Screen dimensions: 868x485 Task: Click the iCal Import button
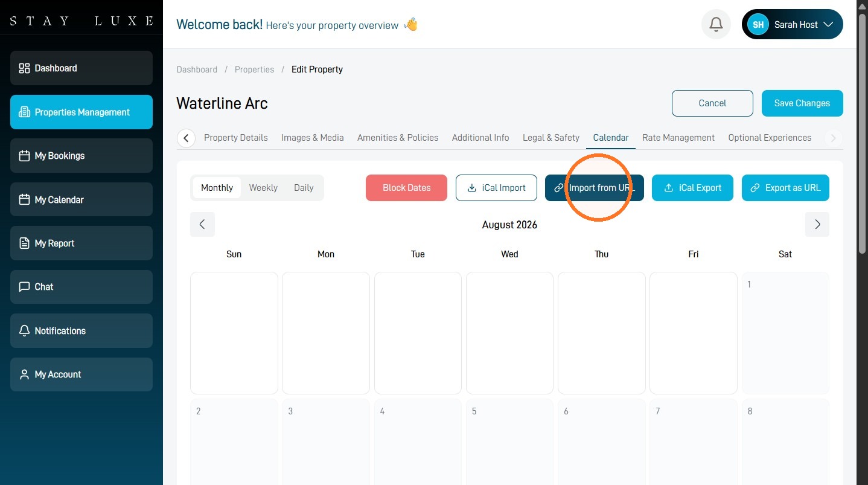(496, 188)
